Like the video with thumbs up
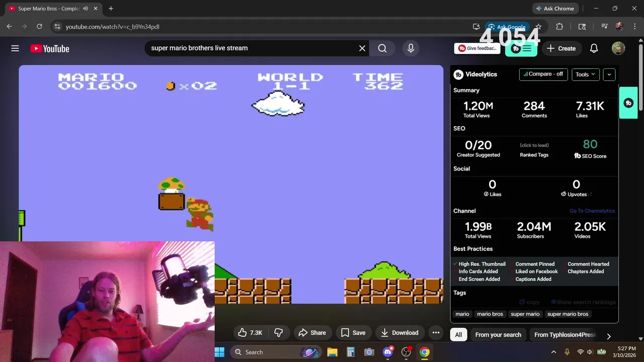 [x=250, y=333]
